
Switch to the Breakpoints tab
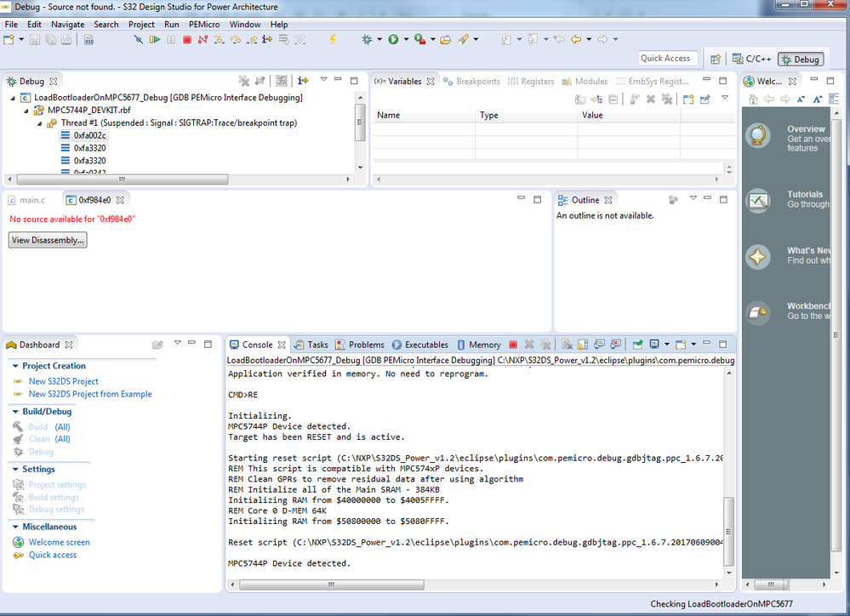coord(471,82)
